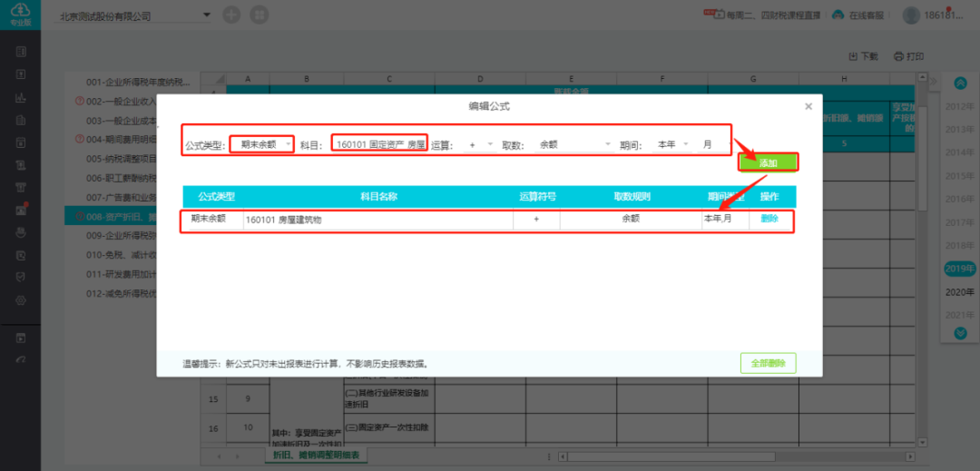The image size is (980, 471).
Task: Click the round plus icon beside company name
Action: (232, 15)
